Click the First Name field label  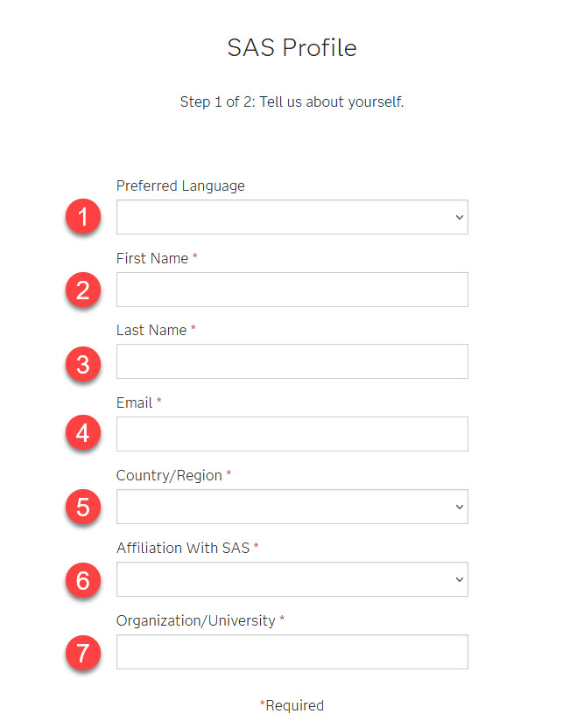point(152,258)
